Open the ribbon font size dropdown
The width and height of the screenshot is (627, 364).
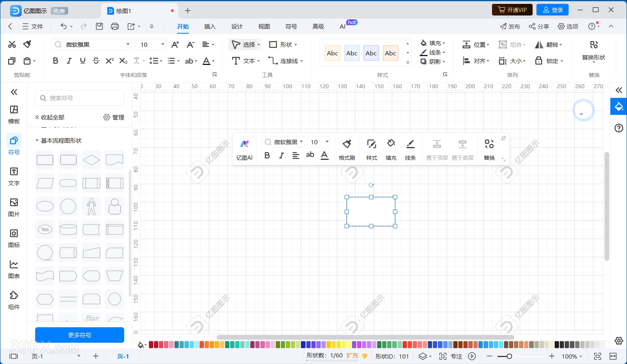pos(163,44)
